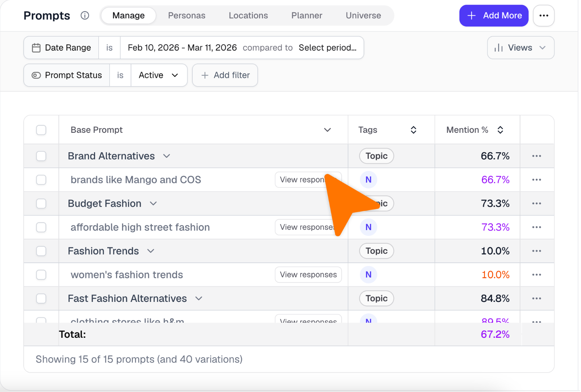
Task: Open the Select period comparison picker
Action: pyautogui.click(x=327, y=48)
